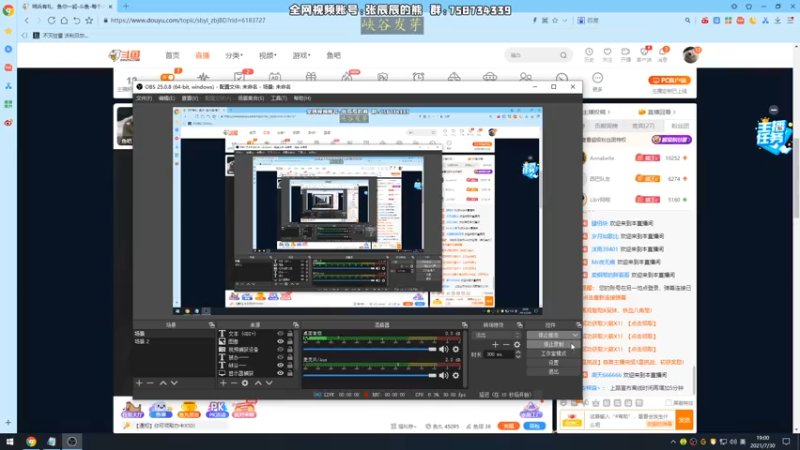Image resolution: width=800 pixels, height=450 pixels.
Task: Click the 工作室模式 button in OBS
Action: click(x=553, y=354)
